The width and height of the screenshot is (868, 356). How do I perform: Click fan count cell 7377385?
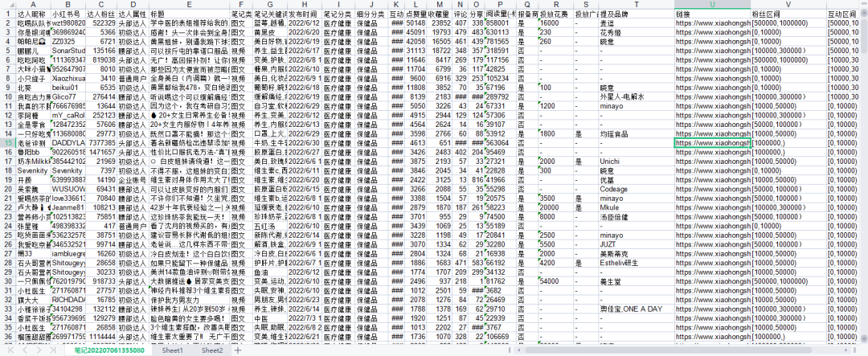click(x=102, y=143)
